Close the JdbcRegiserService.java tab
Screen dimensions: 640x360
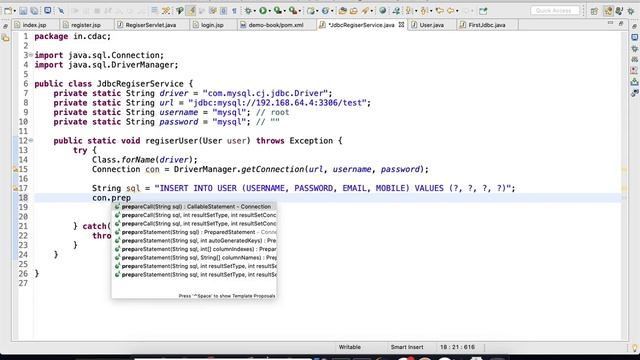[401, 24]
